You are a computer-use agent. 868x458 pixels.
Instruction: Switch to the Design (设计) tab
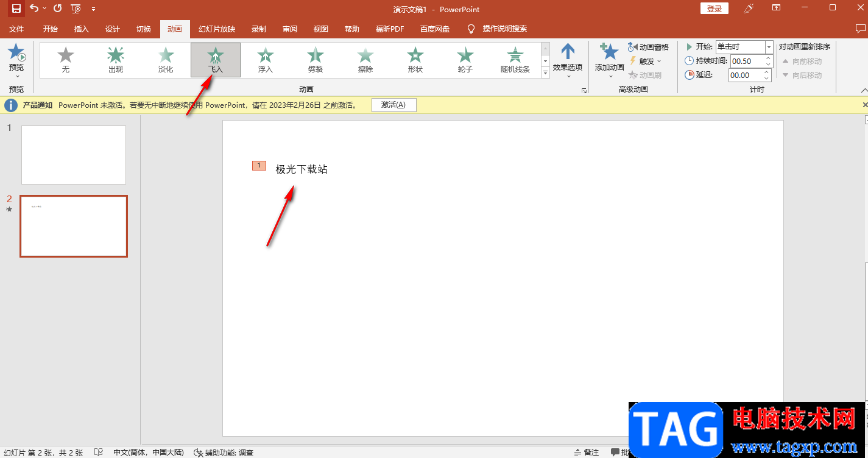pyautogui.click(x=113, y=29)
